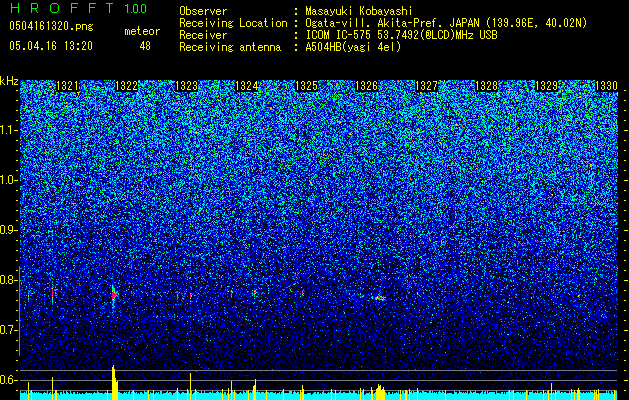Click the Receiving Location value text
629x400 pixels.
(x=446, y=23)
